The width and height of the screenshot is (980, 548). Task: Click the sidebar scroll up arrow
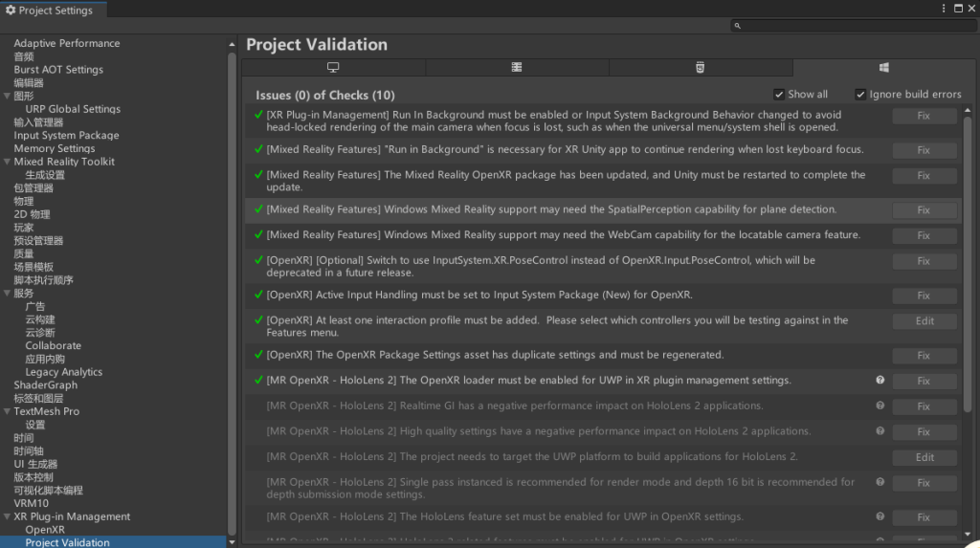[x=232, y=44]
